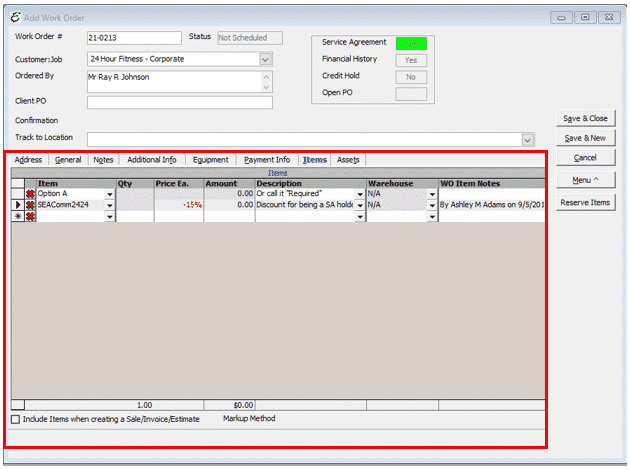
Task: Click the -15% price cell
Action: (x=179, y=205)
